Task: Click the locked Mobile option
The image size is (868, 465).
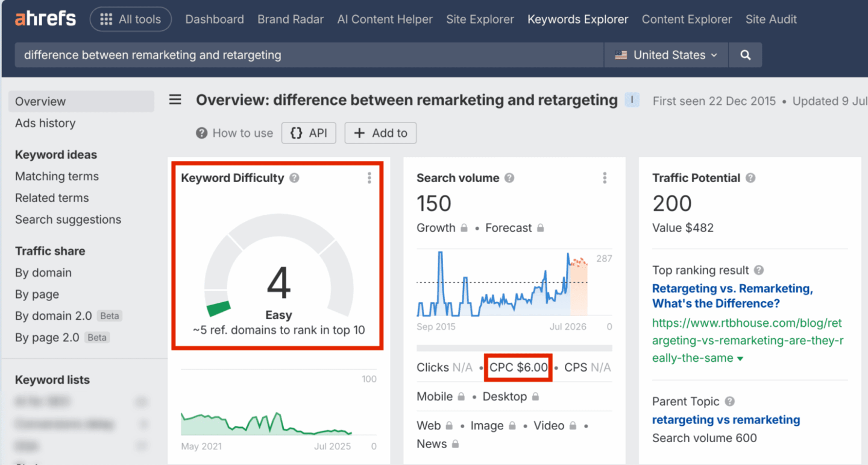Action: 440,397
